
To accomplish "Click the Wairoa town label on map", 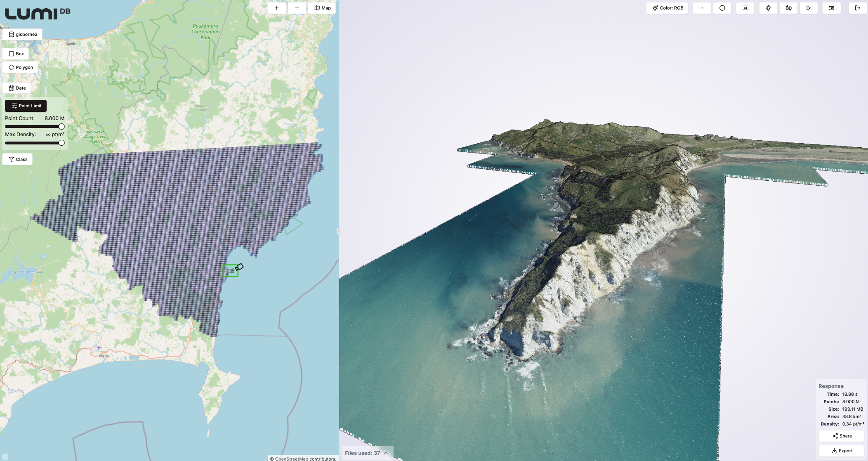I will (x=104, y=356).
